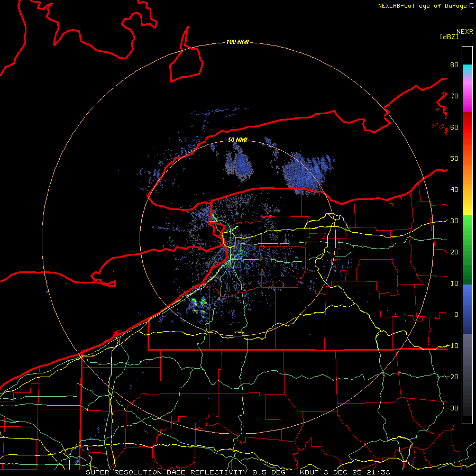Click the 50 value on dBZ scale
Image resolution: width=476 pixels, height=476 pixels.
[x=454, y=159]
